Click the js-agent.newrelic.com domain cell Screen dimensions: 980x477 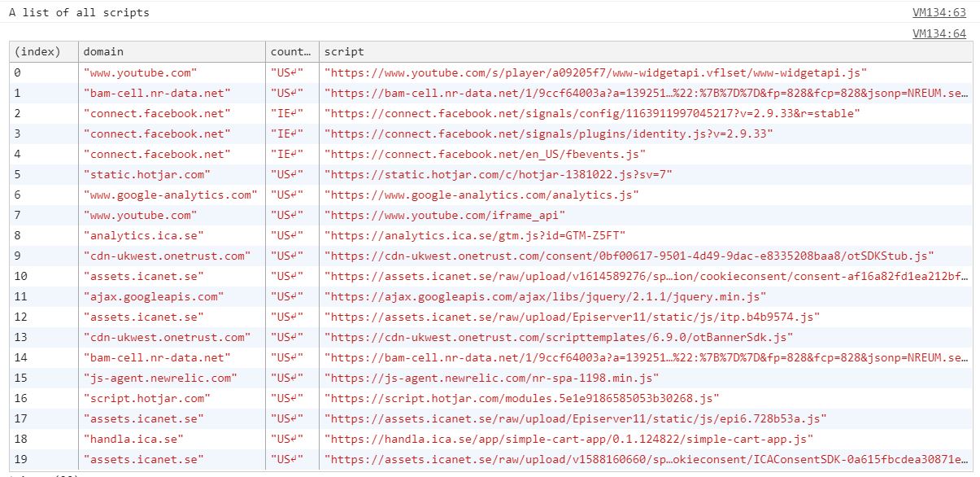pos(161,378)
